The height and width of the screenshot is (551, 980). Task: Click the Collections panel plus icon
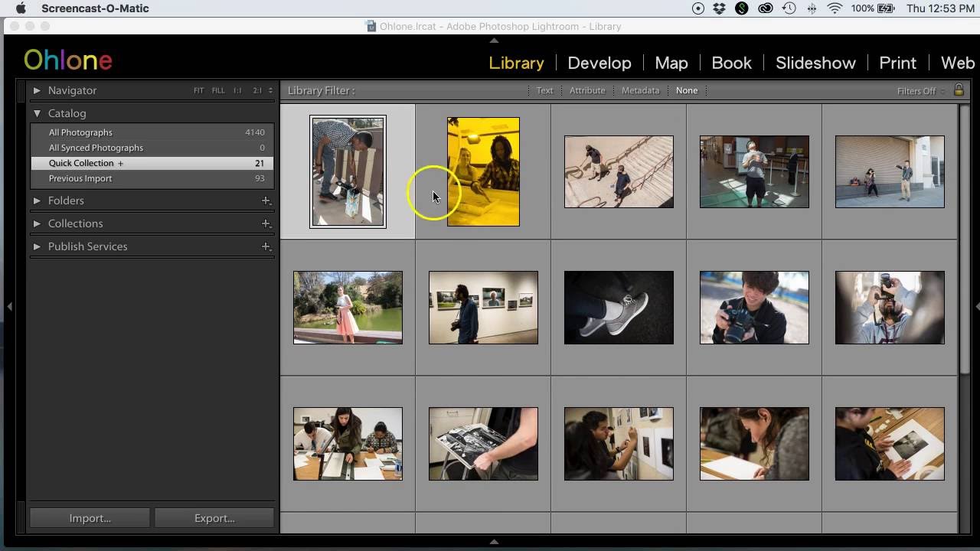coord(266,223)
